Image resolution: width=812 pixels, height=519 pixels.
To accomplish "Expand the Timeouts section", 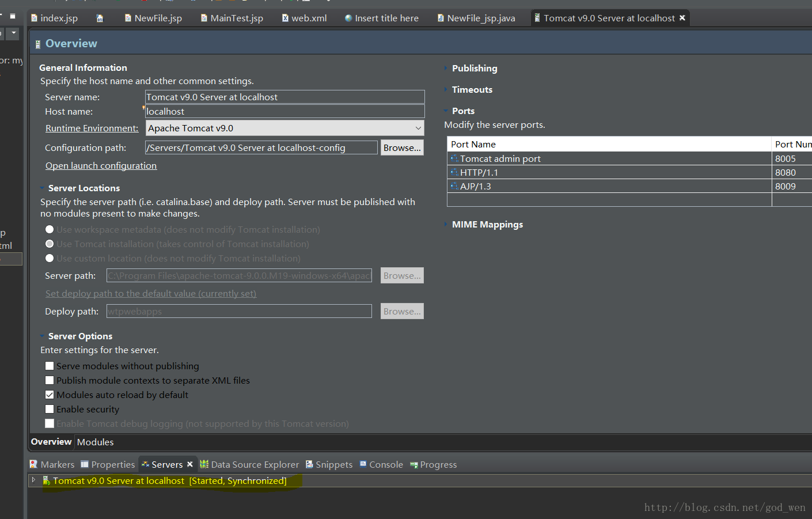I will coord(446,90).
